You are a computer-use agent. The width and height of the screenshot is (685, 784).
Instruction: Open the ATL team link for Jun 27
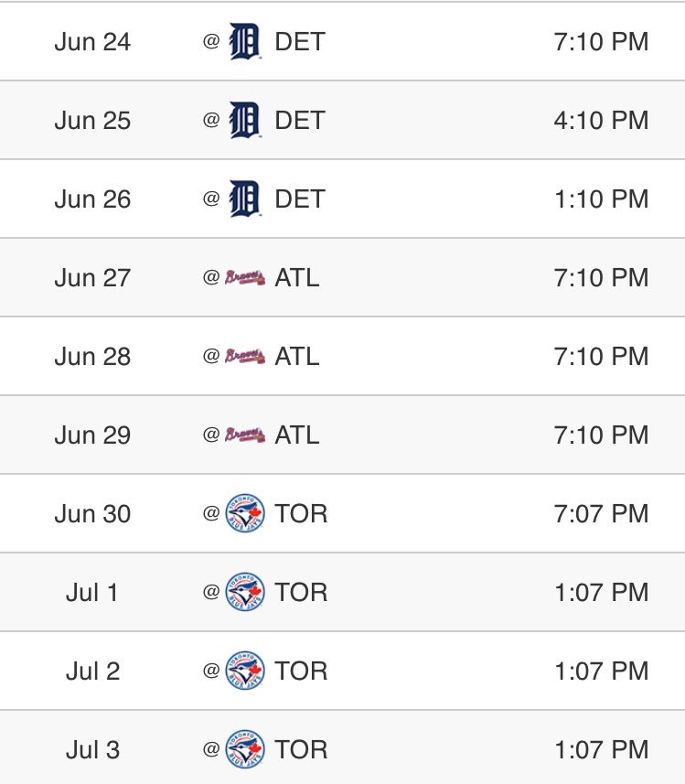coord(297,278)
